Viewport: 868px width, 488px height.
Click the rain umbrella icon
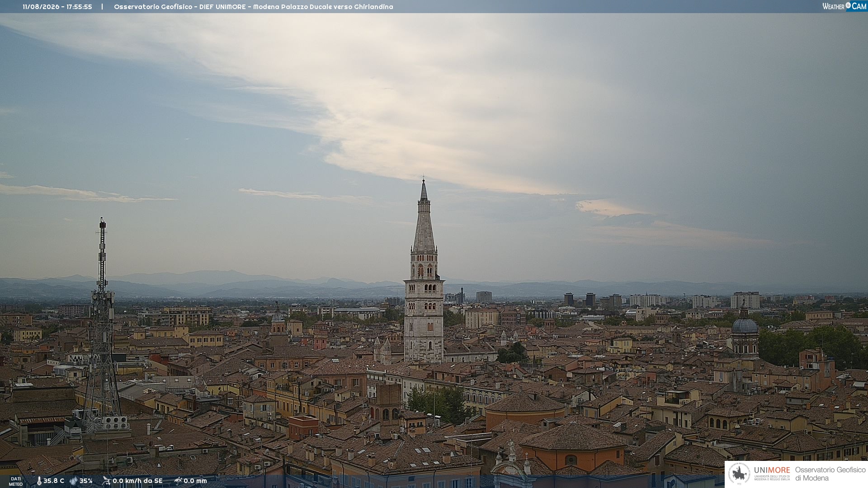tap(178, 481)
